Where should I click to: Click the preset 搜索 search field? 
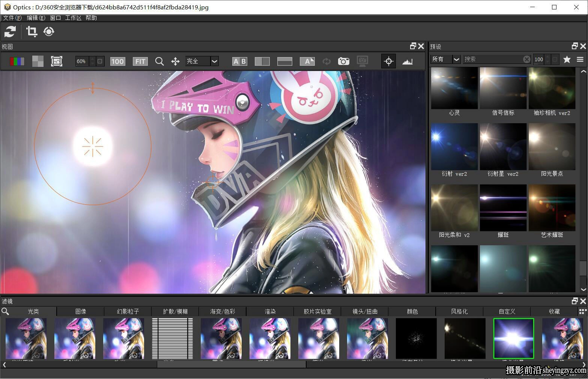[x=493, y=59]
